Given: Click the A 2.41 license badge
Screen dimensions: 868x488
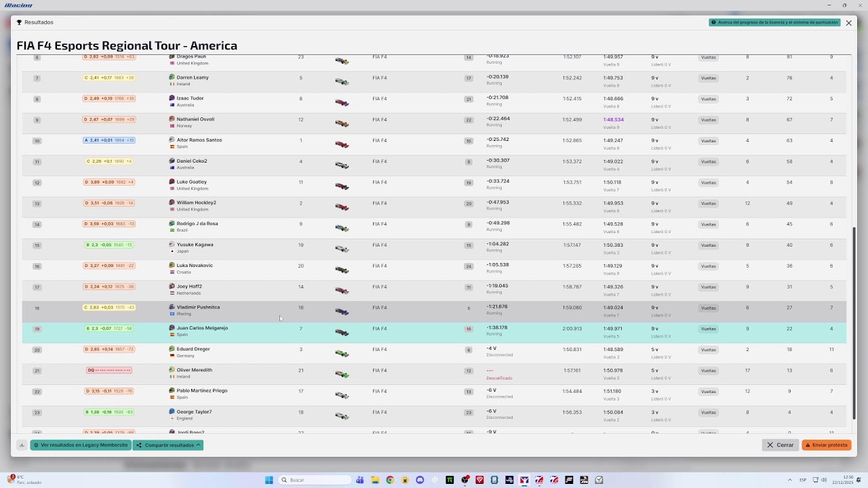Looking at the screenshot, I should [x=109, y=140].
